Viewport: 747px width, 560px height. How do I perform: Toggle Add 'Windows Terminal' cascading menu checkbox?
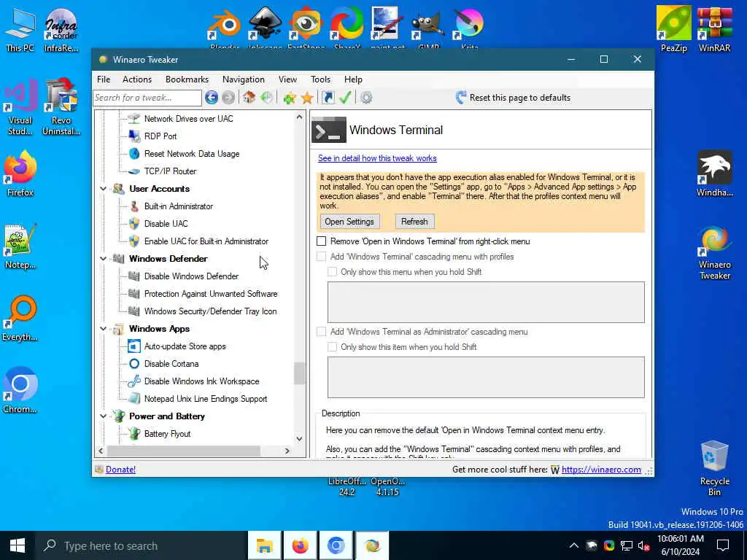coord(322,257)
